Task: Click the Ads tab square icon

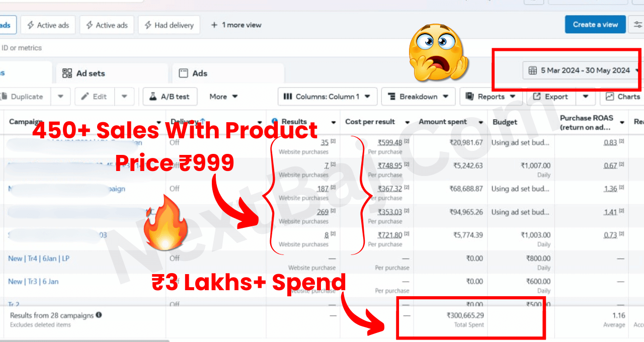Action: (184, 73)
